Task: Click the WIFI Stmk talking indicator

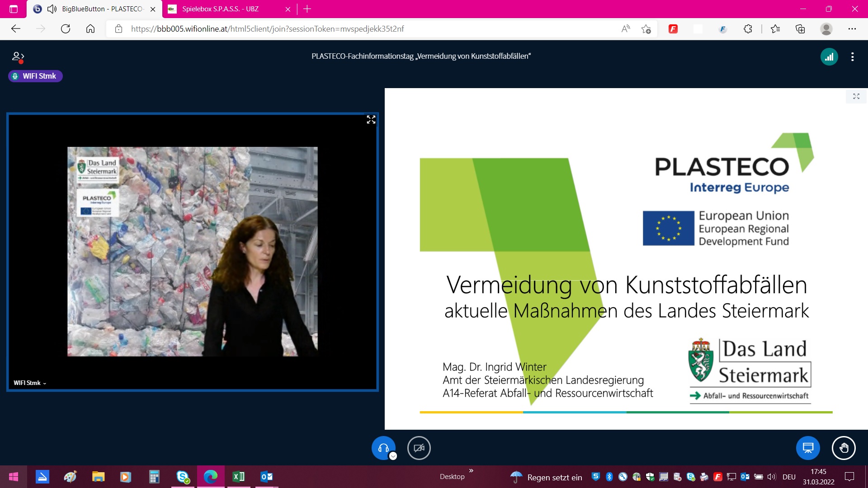Action: click(35, 76)
